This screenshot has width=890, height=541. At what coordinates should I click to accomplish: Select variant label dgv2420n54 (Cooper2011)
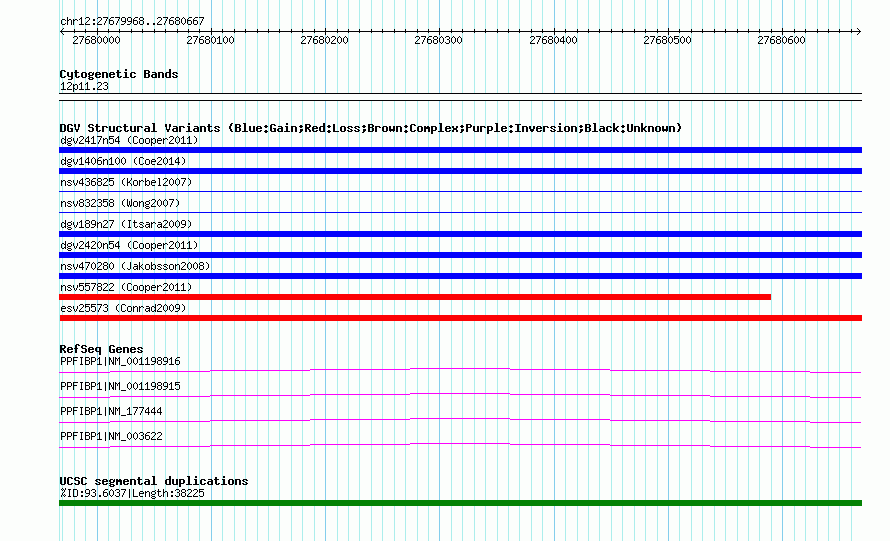pyautogui.click(x=129, y=245)
